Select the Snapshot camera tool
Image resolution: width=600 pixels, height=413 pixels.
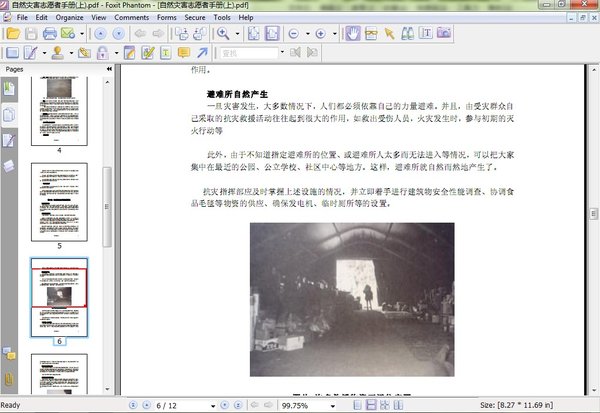(x=444, y=33)
